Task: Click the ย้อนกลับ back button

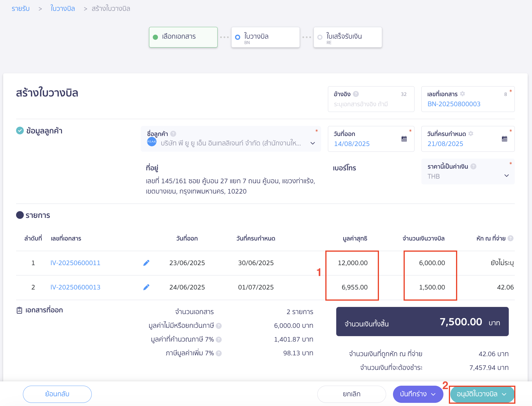Action: click(x=57, y=394)
